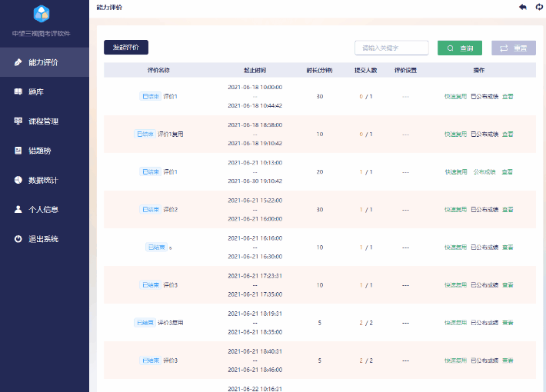Click the pencil icon beside 能力评价
This screenshot has width=546, height=392.
pos(18,62)
